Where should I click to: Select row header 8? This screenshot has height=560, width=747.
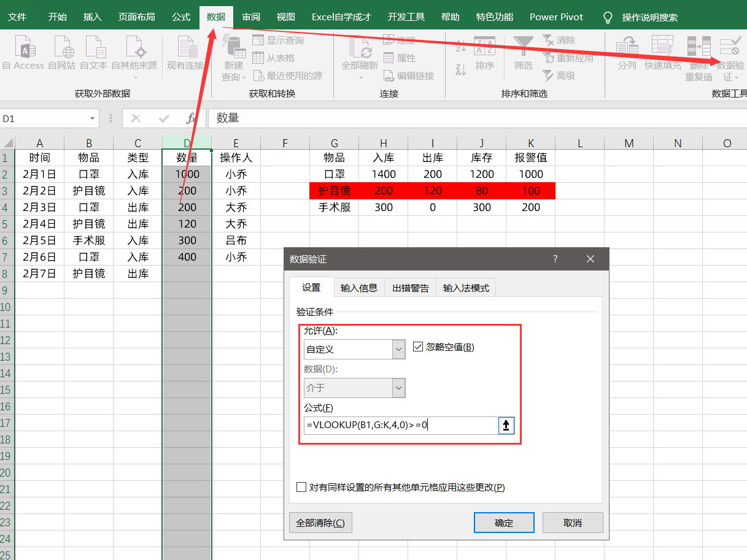click(7, 274)
